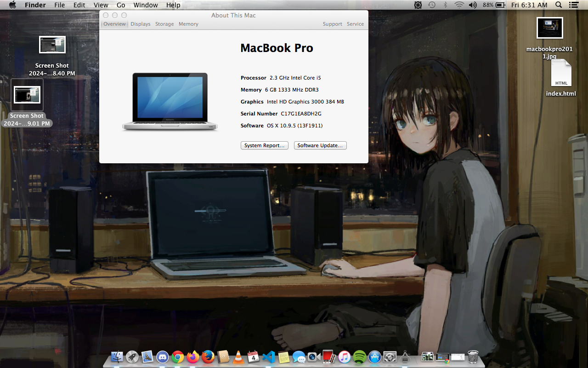Select Screen Shot 9.01 PM desktop file
The height and width of the screenshot is (368, 588).
27,103
